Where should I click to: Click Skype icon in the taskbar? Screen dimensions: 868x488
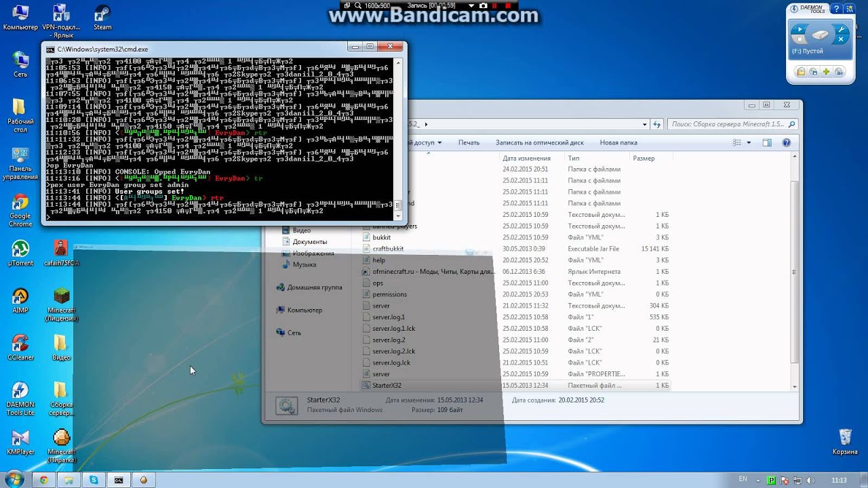[x=94, y=480]
